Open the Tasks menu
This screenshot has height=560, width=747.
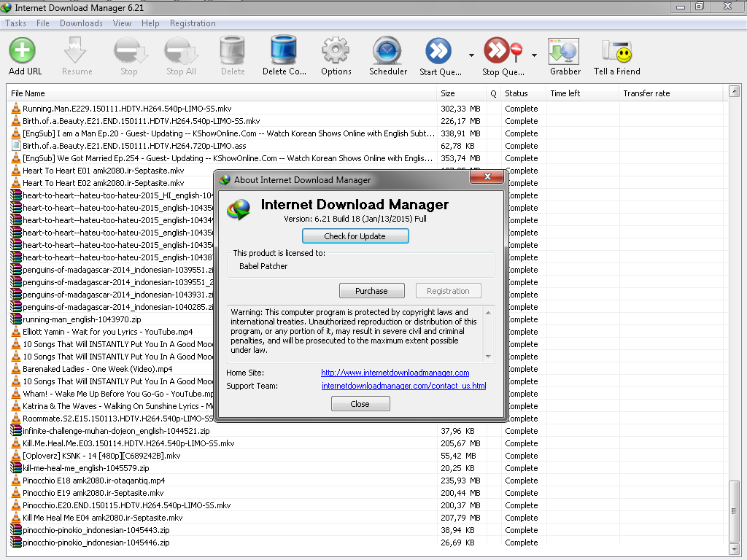click(16, 23)
